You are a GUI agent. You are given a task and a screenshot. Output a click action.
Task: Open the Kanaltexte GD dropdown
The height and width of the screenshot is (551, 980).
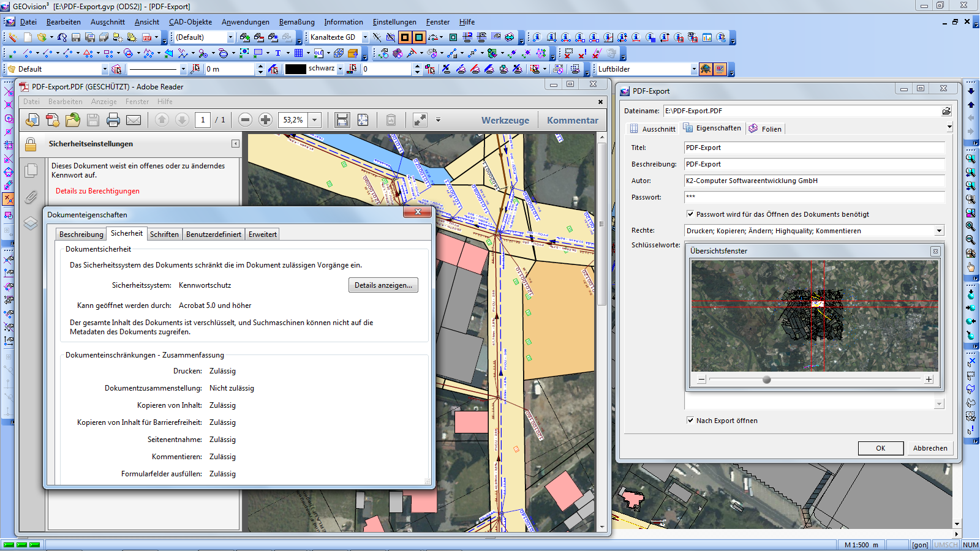365,37
